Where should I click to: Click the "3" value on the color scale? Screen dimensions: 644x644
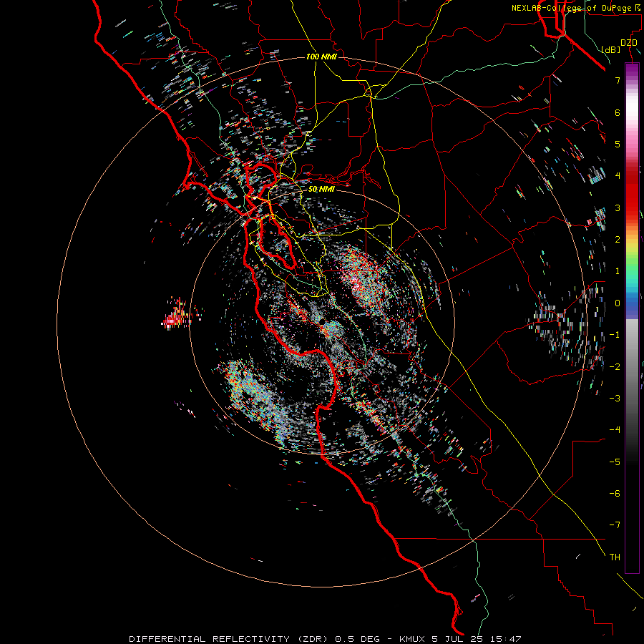click(618, 208)
